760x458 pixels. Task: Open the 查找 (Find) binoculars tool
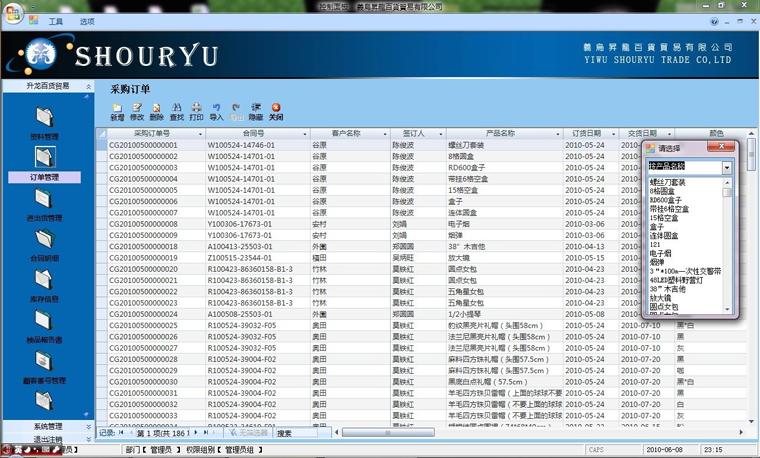[176, 112]
